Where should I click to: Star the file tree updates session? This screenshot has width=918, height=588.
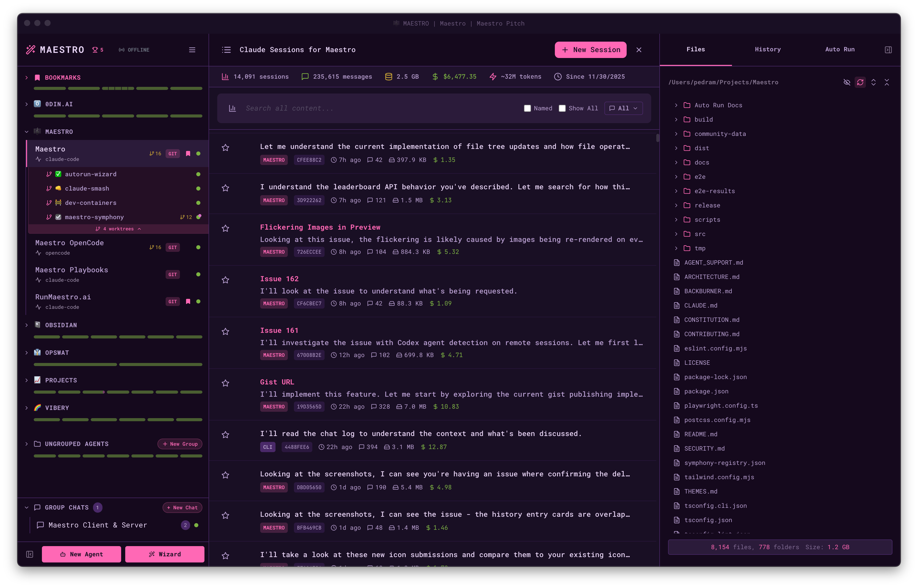(x=225, y=147)
